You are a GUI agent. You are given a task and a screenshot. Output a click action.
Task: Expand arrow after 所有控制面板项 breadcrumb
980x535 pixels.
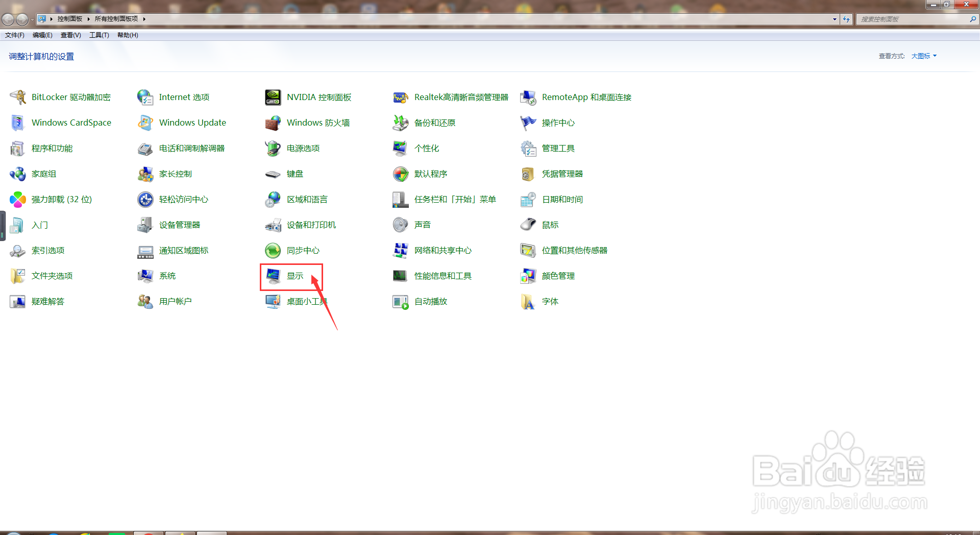tap(144, 19)
